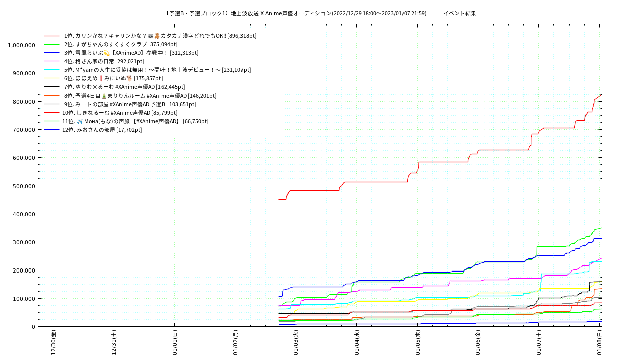The width and height of the screenshot is (644, 362).
Task: Click the 800,000 y-axis label
Action: click(x=23, y=102)
